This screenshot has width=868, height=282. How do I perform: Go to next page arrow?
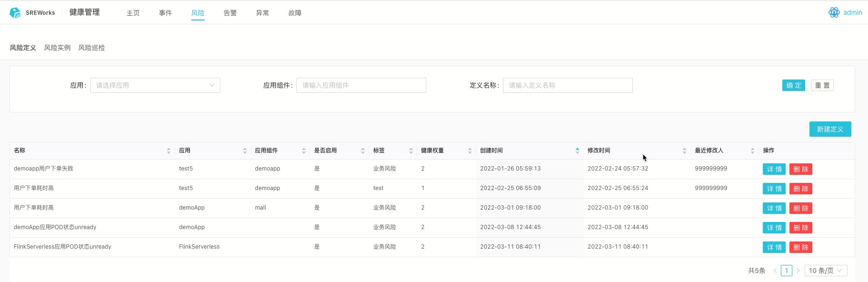coord(798,271)
